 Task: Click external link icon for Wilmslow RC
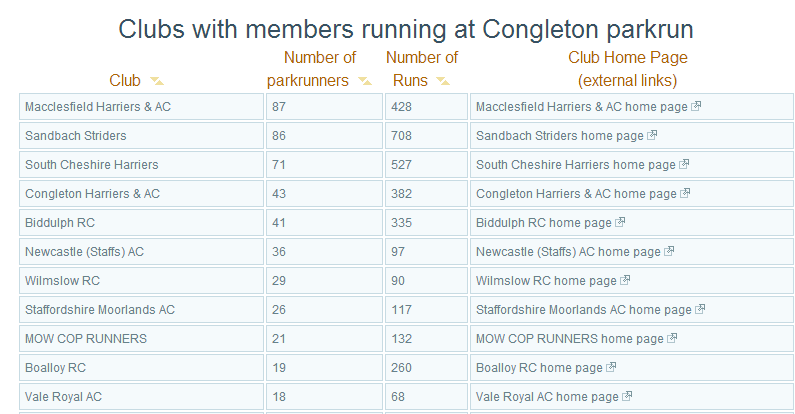tap(625, 280)
